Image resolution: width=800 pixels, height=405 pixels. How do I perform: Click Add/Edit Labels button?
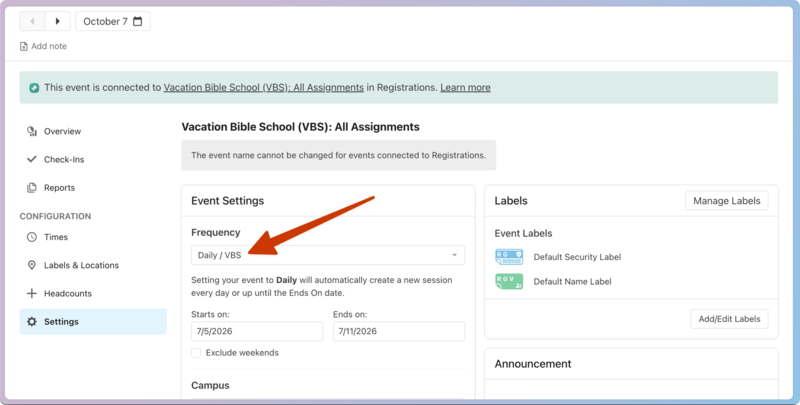click(729, 319)
